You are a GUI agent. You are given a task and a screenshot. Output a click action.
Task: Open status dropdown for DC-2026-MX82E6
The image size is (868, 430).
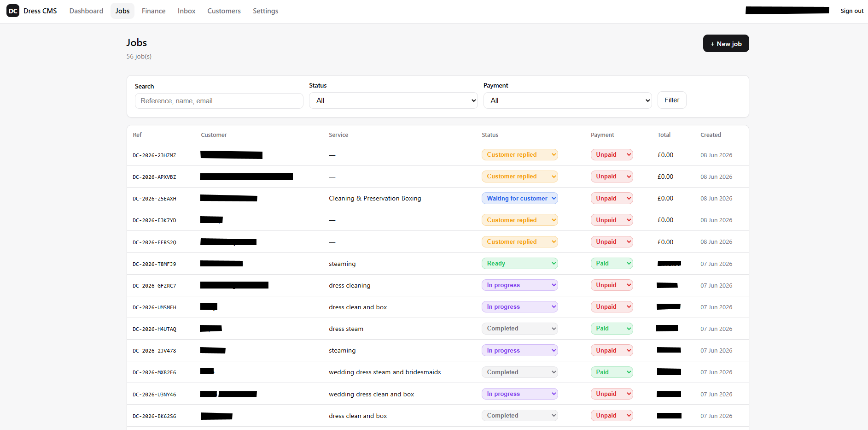519,372
